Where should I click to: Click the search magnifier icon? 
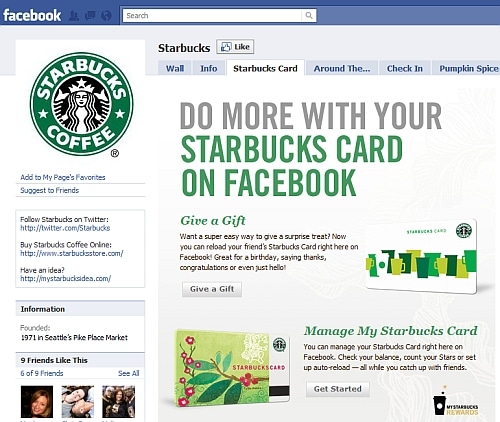click(309, 15)
